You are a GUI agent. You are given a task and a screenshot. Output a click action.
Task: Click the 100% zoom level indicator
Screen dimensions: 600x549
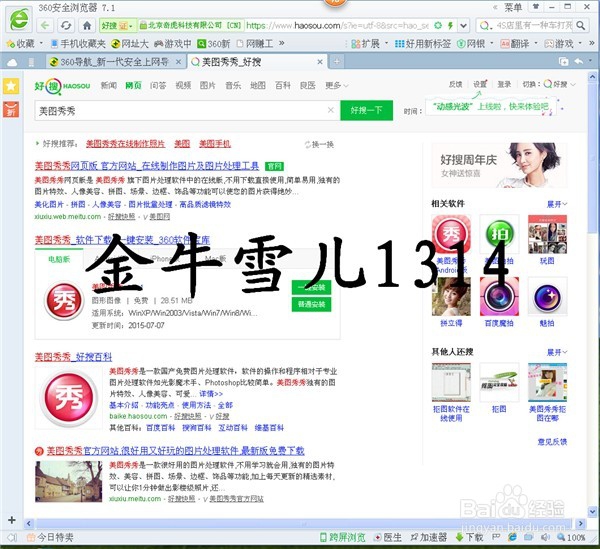click(x=571, y=537)
